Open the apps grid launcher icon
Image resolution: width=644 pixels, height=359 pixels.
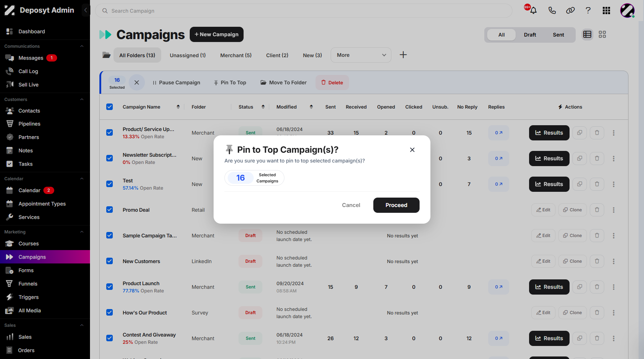pos(606,10)
